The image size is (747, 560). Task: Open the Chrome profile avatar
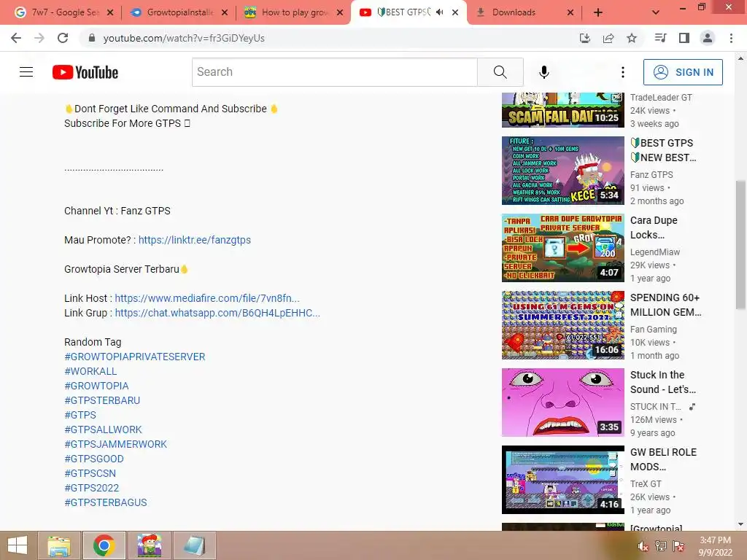pos(708,38)
